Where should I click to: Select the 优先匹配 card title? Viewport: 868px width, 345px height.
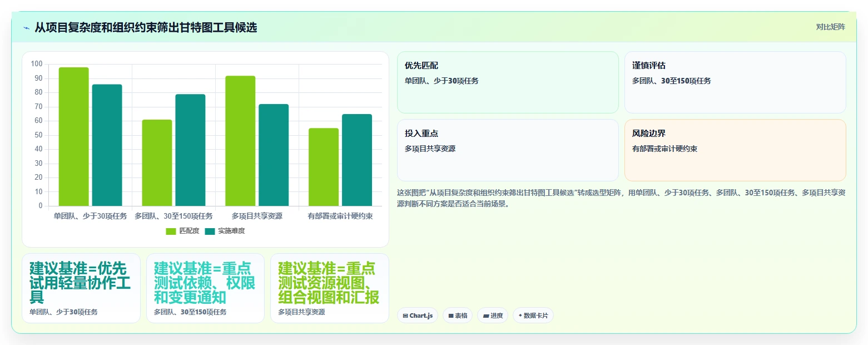[x=421, y=66]
